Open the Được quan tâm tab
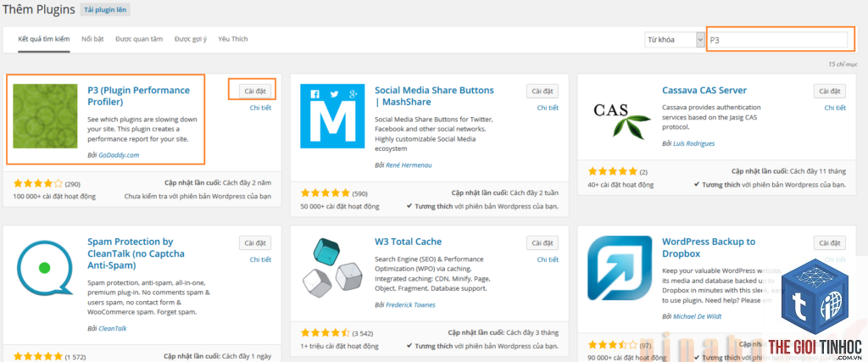The height and width of the screenshot is (362, 868). click(x=139, y=39)
